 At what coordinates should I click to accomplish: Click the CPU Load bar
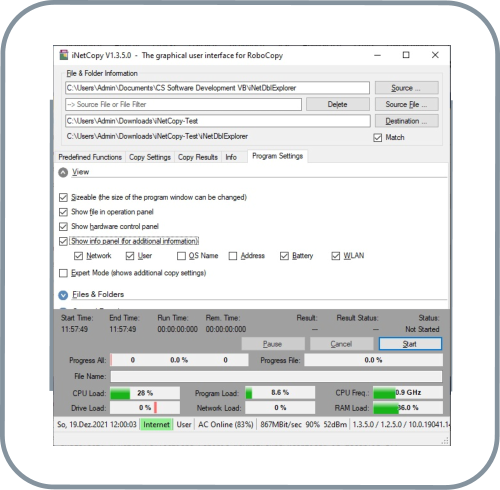point(145,393)
